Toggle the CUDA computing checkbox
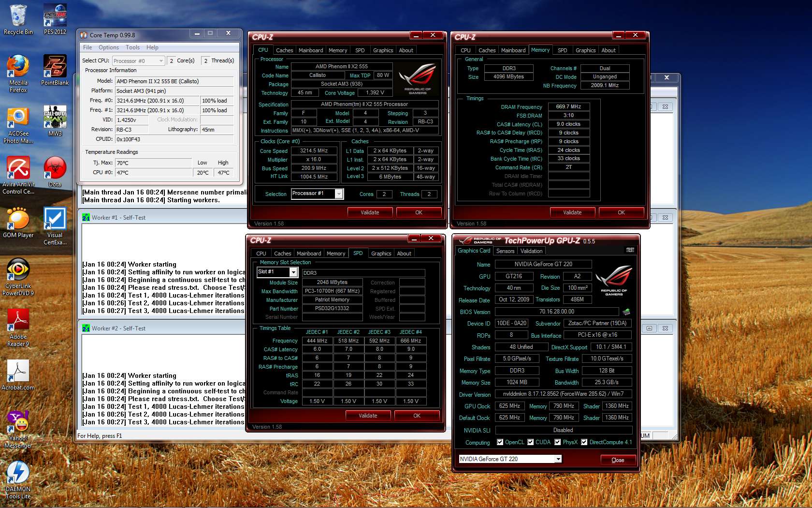This screenshot has width=812, height=508. pyautogui.click(x=531, y=442)
